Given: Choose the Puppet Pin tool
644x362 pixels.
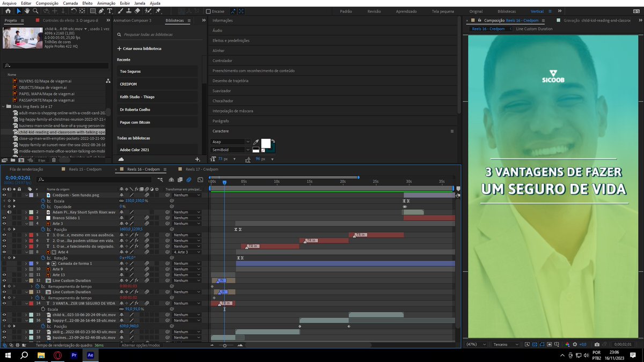Looking at the screenshot, I should [158, 11].
